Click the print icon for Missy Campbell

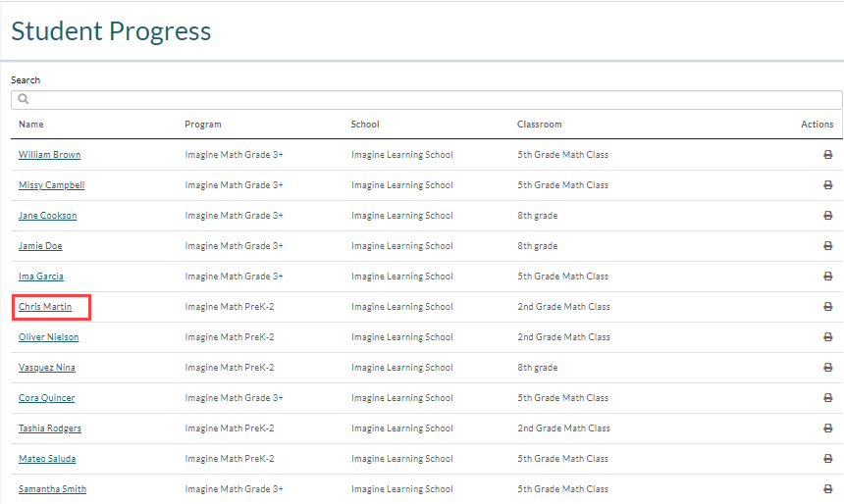tap(828, 185)
